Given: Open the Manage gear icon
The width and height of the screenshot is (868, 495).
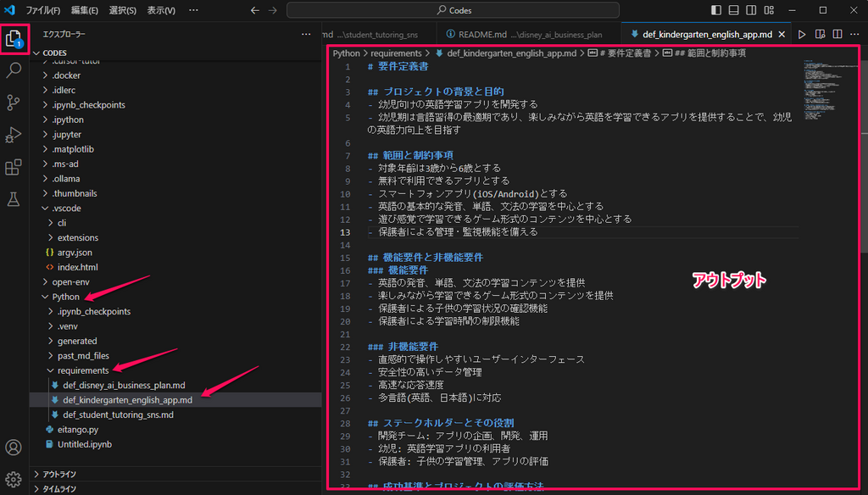Looking at the screenshot, I should (x=14, y=479).
